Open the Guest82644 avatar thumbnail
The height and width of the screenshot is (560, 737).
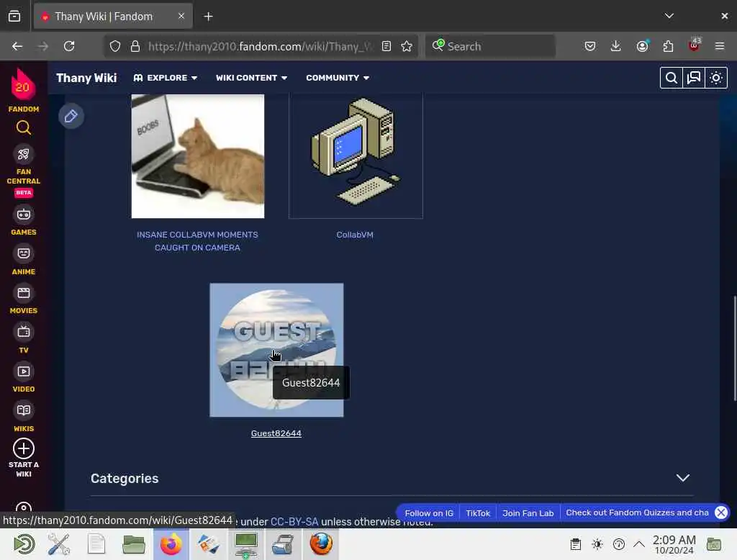click(276, 350)
